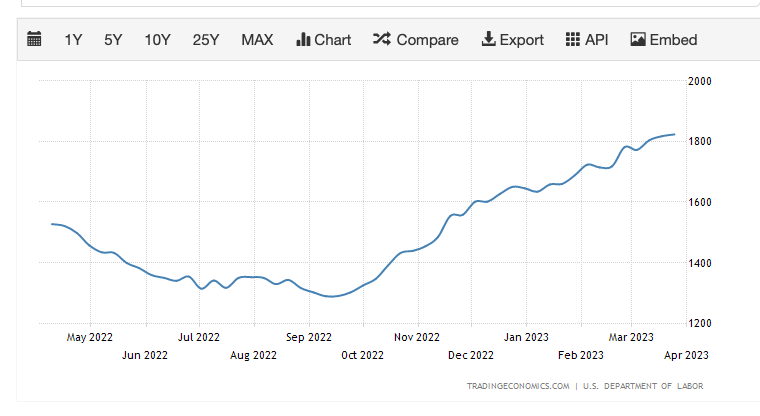Select the 1Y time range
The height and width of the screenshot is (416, 760).
[x=73, y=40]
